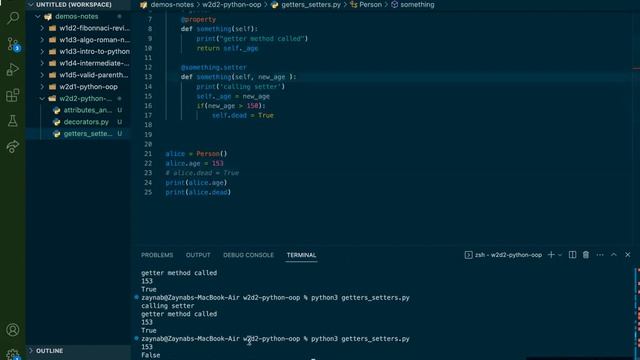Add a new terminal with plus icon

[x=551, y=255]
